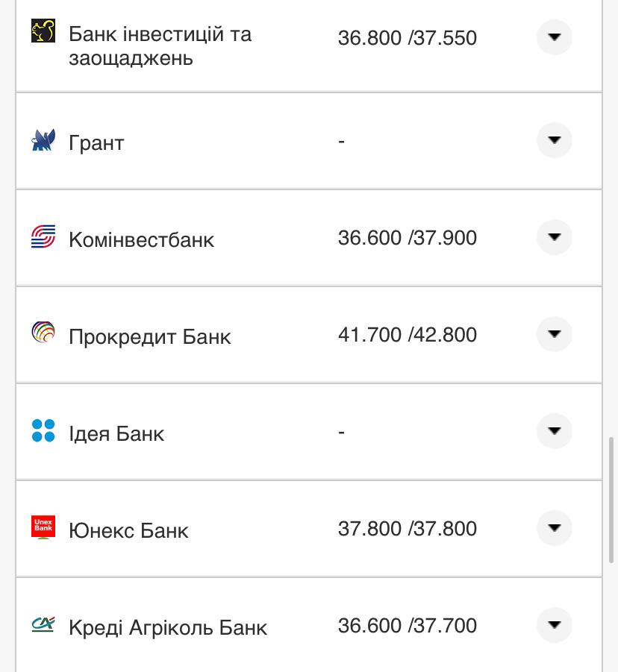Screen dimensions: 618x672
Task: Click the red Unex Bank logo
Action: (43, 527)
